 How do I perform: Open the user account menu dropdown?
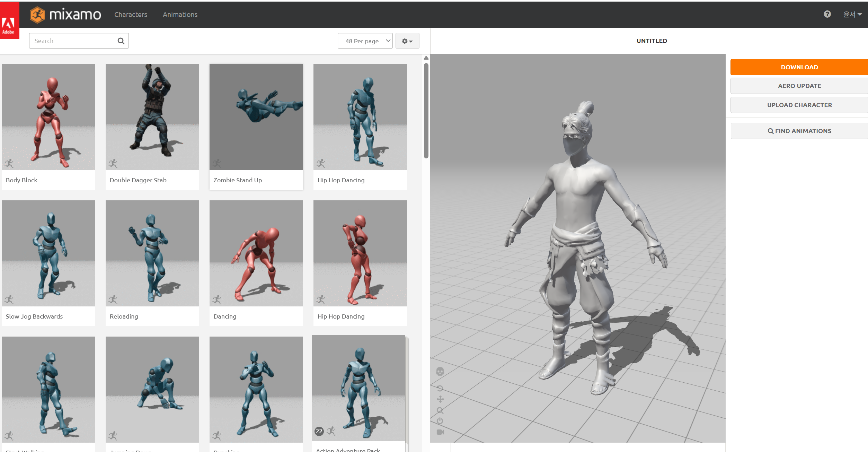[852, 14]
